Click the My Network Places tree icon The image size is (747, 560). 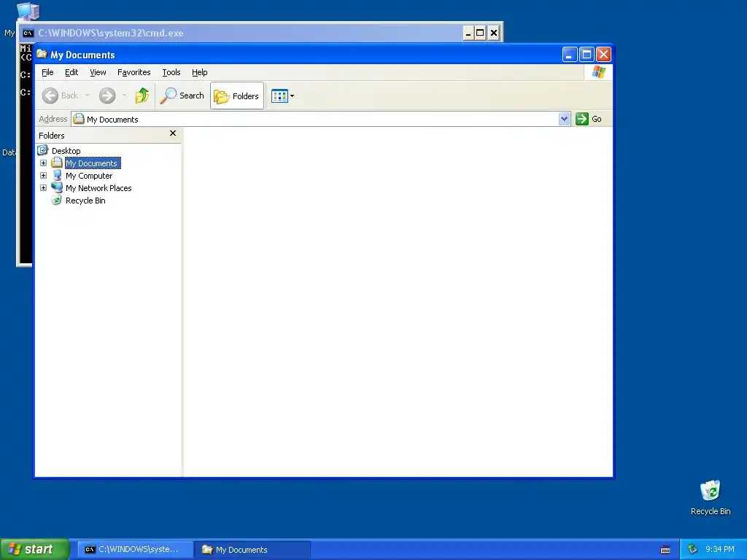pos(57,187)
